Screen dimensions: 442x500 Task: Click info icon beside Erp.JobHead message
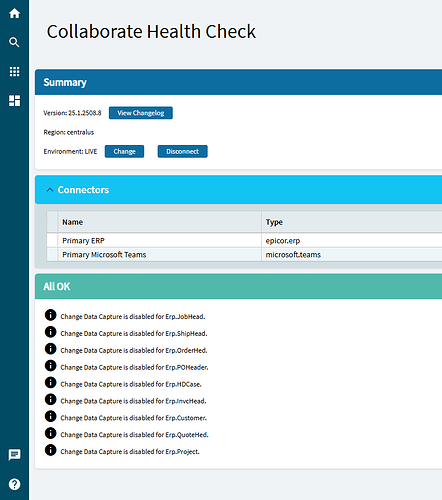coord(50,315)
